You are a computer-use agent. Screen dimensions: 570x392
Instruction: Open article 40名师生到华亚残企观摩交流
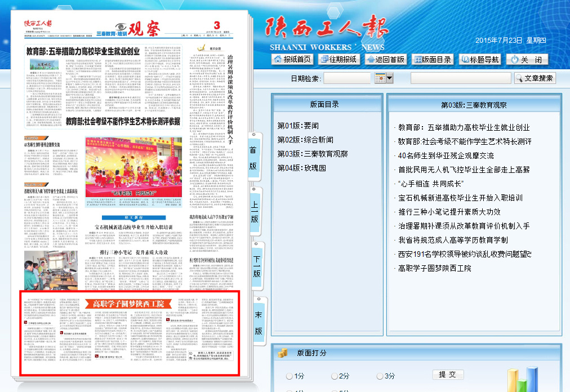coord(446,156)
